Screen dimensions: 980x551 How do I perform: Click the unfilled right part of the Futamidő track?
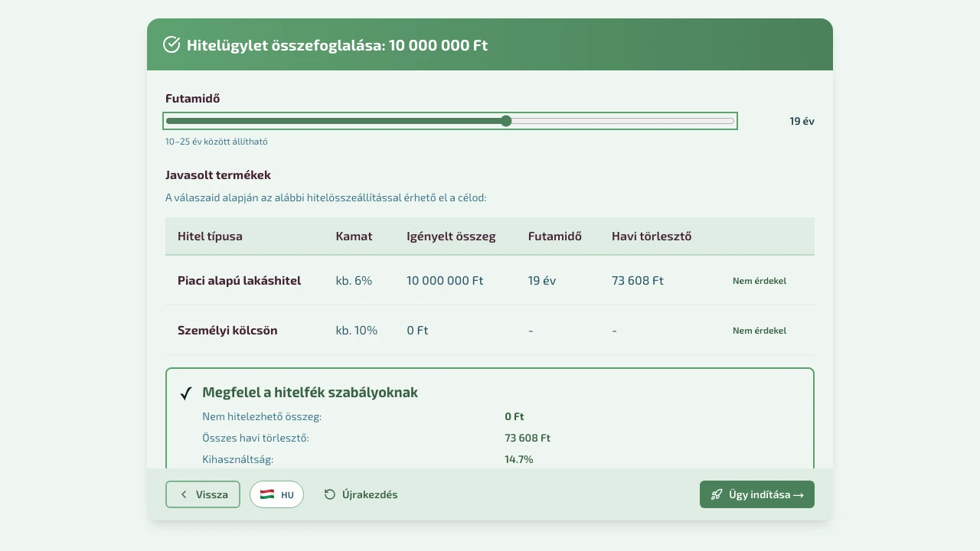click(620, 121)
